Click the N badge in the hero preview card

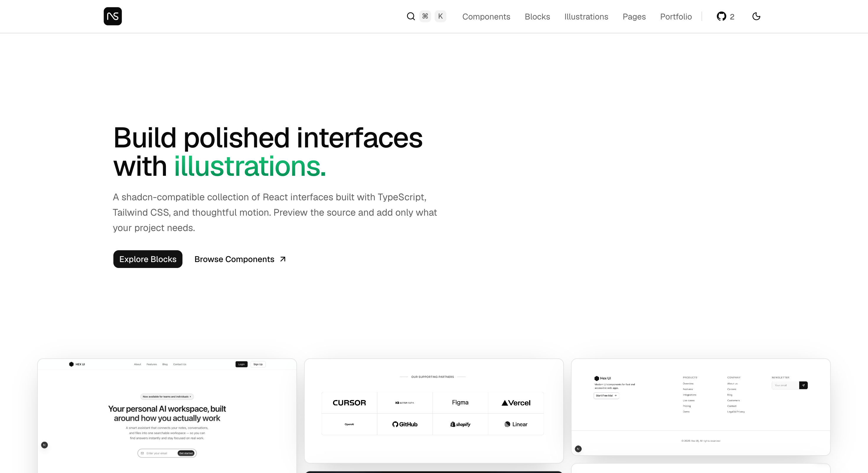pyautogui.click(x=45, y=445)
